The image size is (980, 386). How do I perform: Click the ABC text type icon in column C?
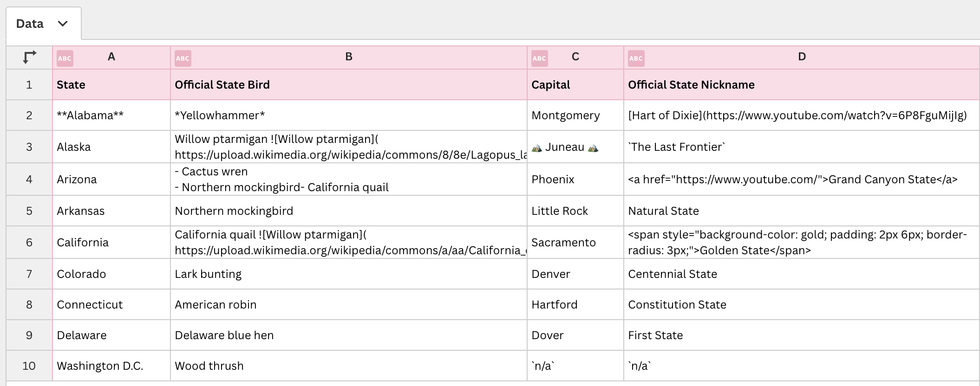tap(539, 58)
